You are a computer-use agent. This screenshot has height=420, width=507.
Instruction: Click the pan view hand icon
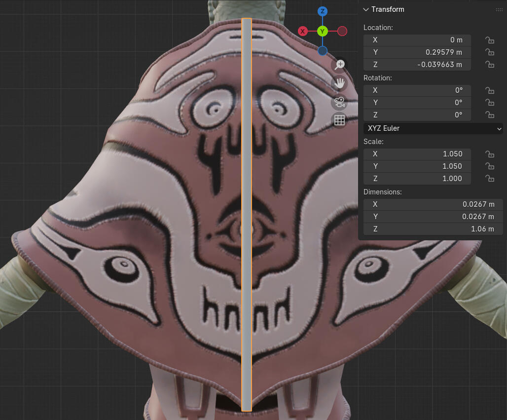340,83
